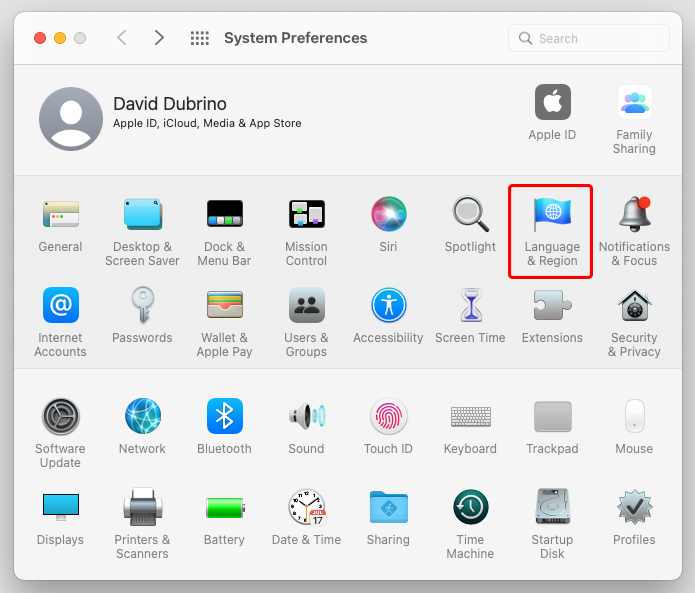Go back with the left chevron
The image size is (695, 593).
point(122,38)
